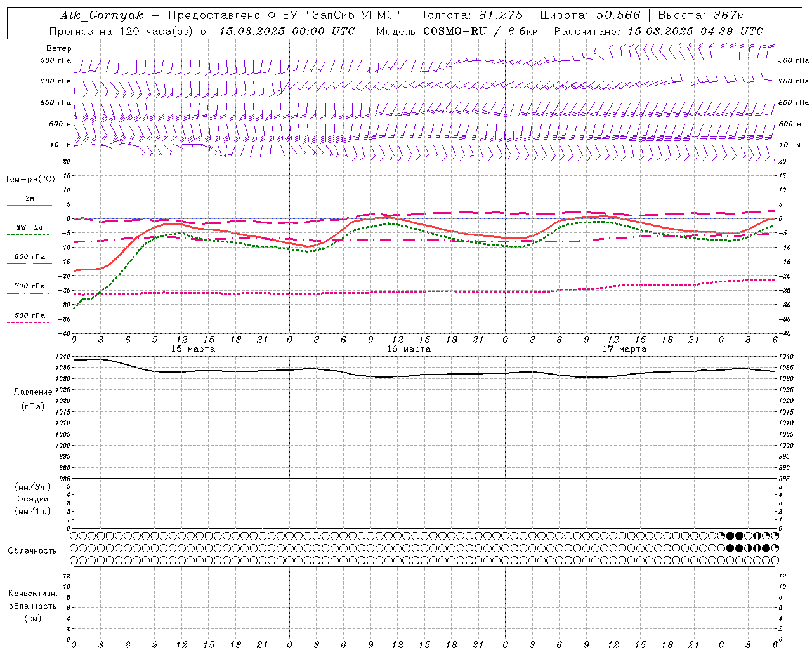Image resolution: width=812 pixels, height=650 pixels.
Task: Click the dotted line sample under 500 гПа legend
Action: (29, 322)
